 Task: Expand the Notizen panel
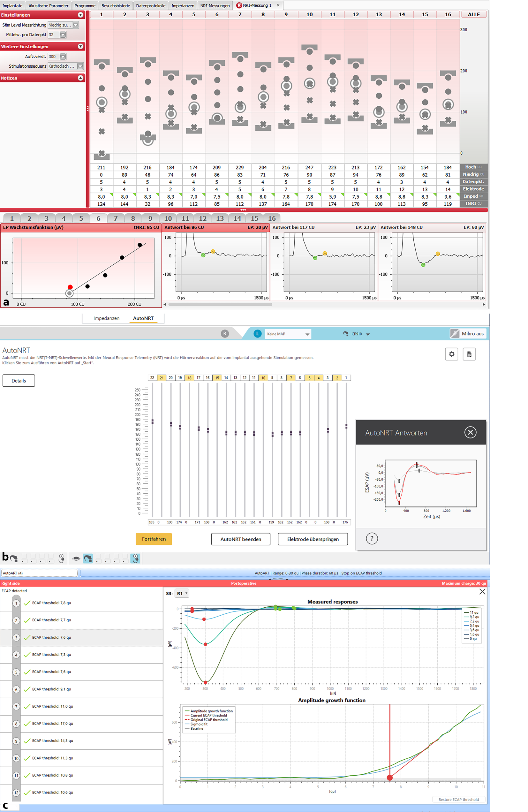point(80,78)
